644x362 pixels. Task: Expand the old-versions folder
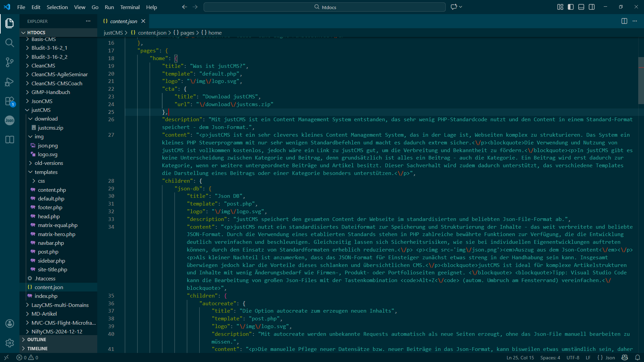point(49,163)
